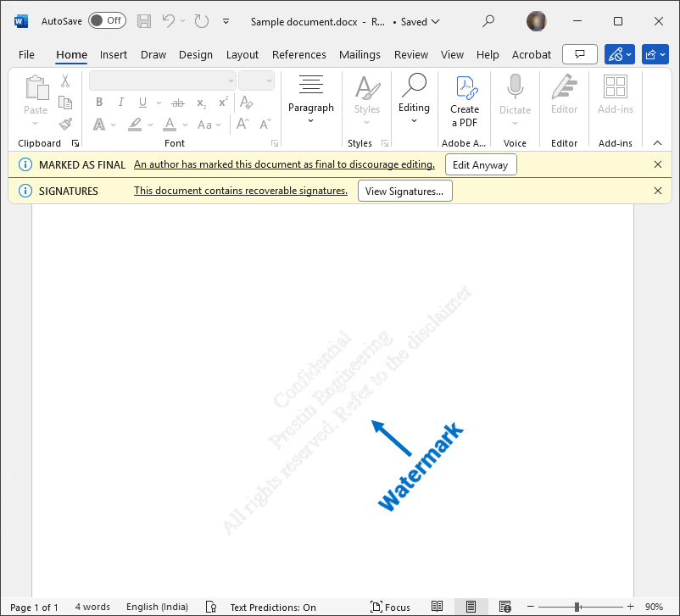Enable Focus mode from the status bar
The height and width of the screenshot is (616, 680).
click(390, 607)
